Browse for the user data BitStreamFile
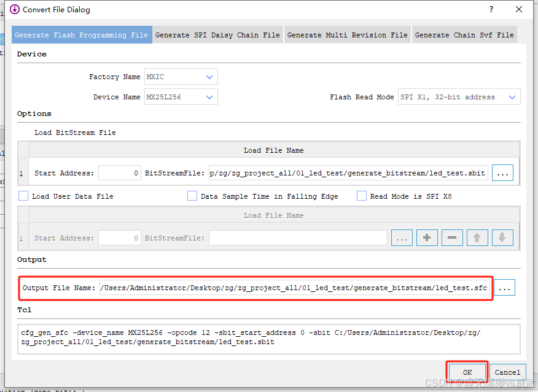The image size is (538, 392). pyautogui.click(x=402, y=237)
